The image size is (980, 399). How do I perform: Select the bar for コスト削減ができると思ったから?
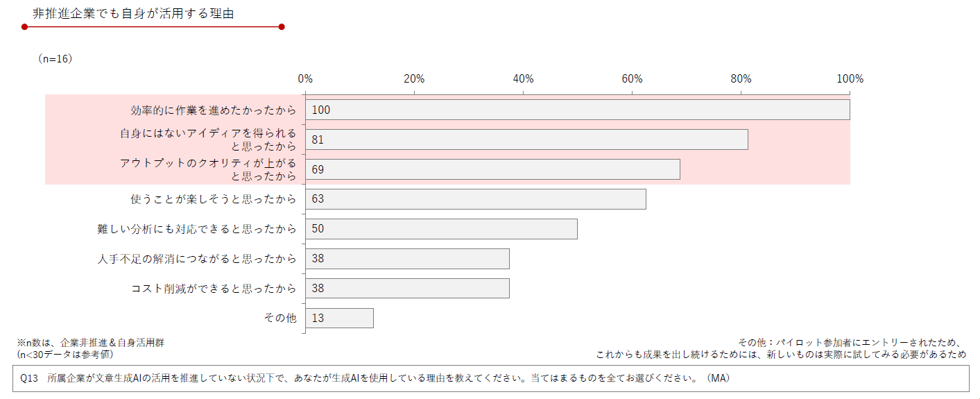click(407, 289)
